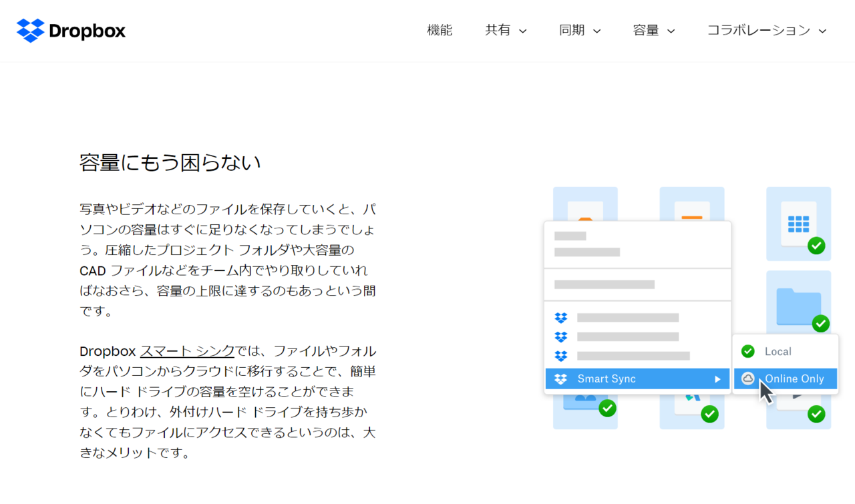The height and width of the screenshot is (504, 855).
Task: Choose the Online Only option
Action: [x=786, y=379]
